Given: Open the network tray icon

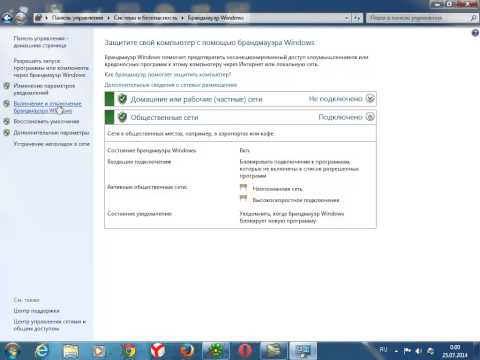Looking at the screenshot, I should tap(430, 351).
